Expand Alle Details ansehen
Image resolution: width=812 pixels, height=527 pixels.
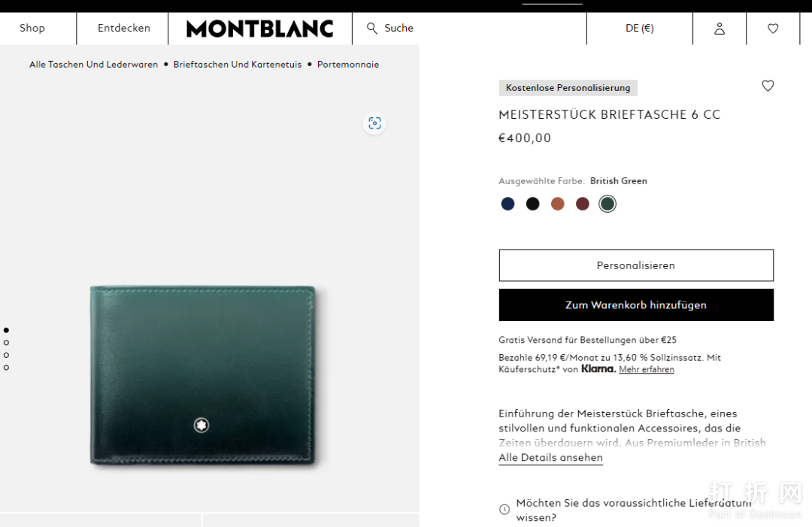pos(550,458)
